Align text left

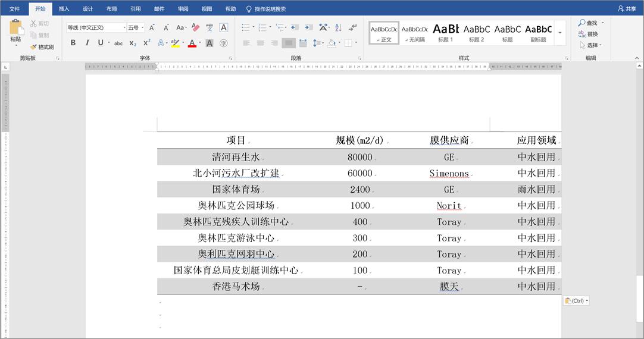point(246,43)
